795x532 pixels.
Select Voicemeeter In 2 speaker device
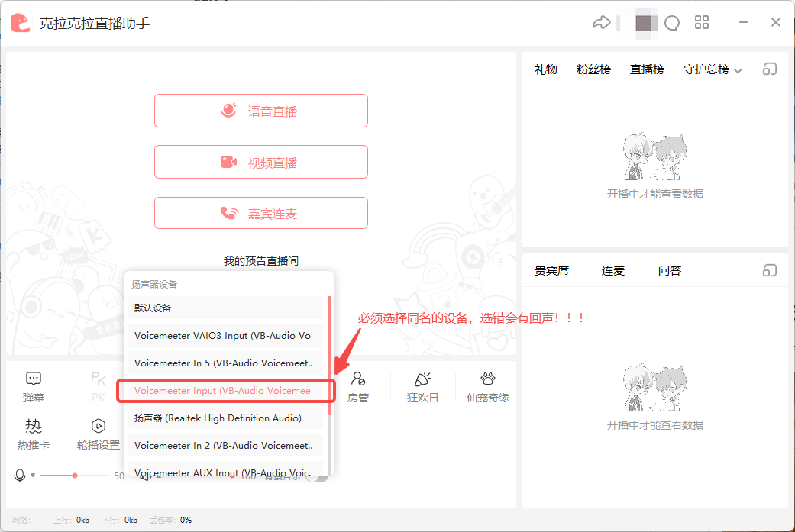tap(225, 445)
